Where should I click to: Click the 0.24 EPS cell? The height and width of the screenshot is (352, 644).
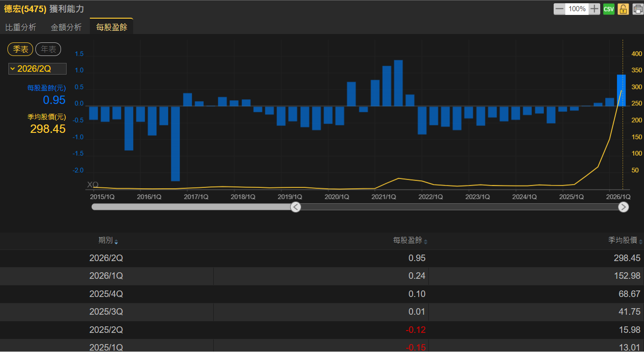[x=417, y=276]
